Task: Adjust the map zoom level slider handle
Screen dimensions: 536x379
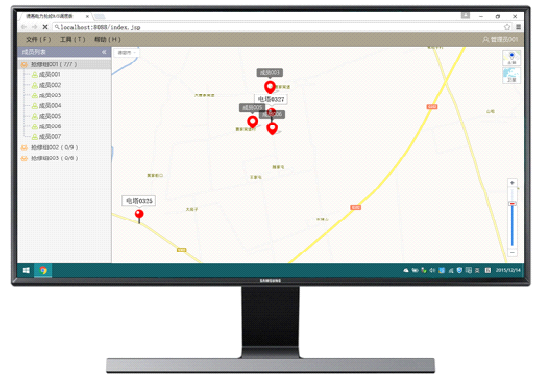Action: click(x=512, y=204)
